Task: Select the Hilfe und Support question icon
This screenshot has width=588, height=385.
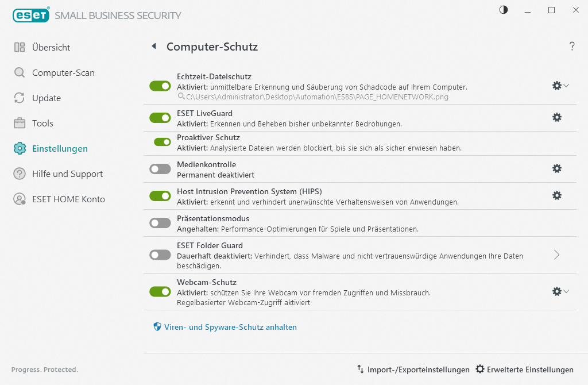Action: coord(19,174)
